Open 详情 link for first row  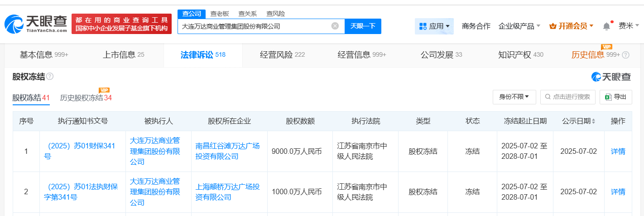[618, 152]
